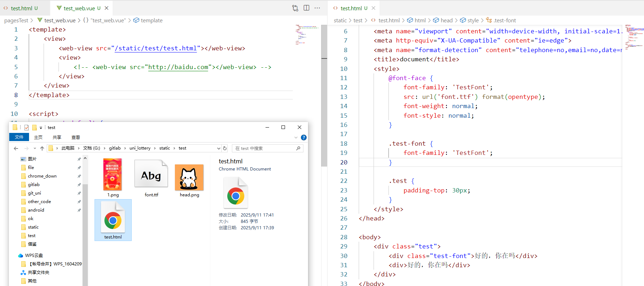The width and height of the screenshot is (644, 286).
Task: Open the More Actions ellipsis menu
Action: point(317,8)
